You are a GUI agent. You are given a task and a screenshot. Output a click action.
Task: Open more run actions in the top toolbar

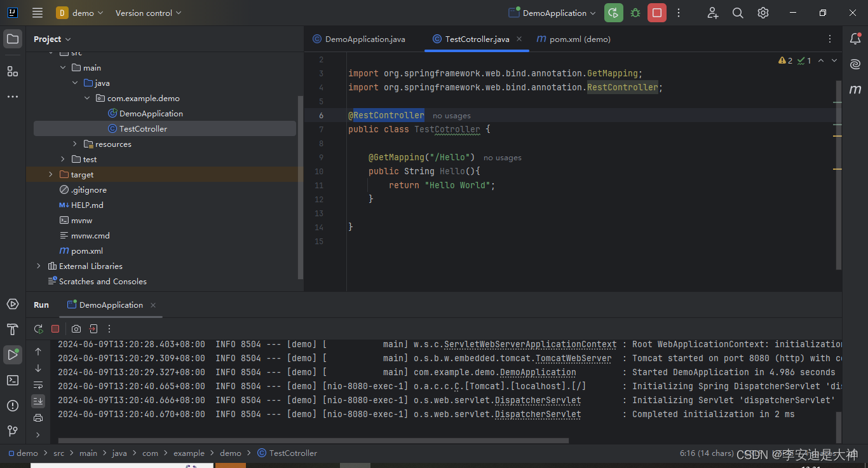[679, 13]
